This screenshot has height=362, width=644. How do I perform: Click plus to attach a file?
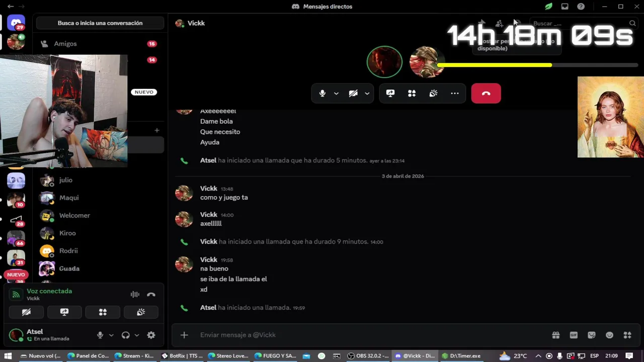(184, 335)
